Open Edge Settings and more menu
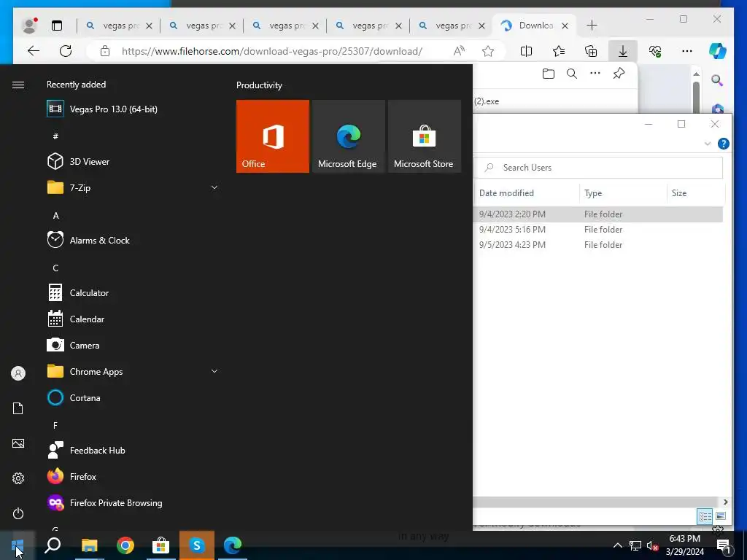 pos(687,51)
